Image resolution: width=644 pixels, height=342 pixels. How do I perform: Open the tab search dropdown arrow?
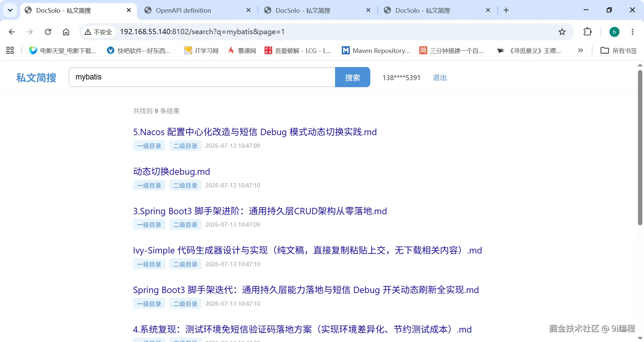tap(10, 10)
